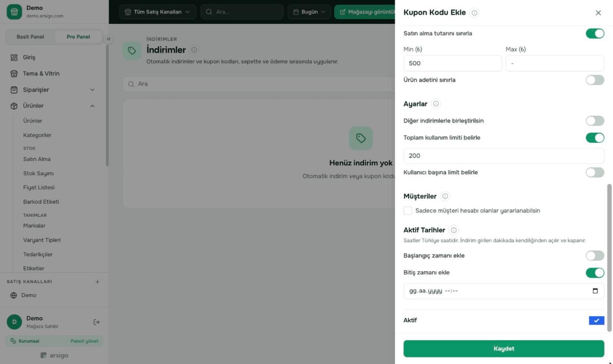Enable Diğer indirimlerle birleştirilsin toggle
Viewport: 613px width, 364px height.
(595, 120)
